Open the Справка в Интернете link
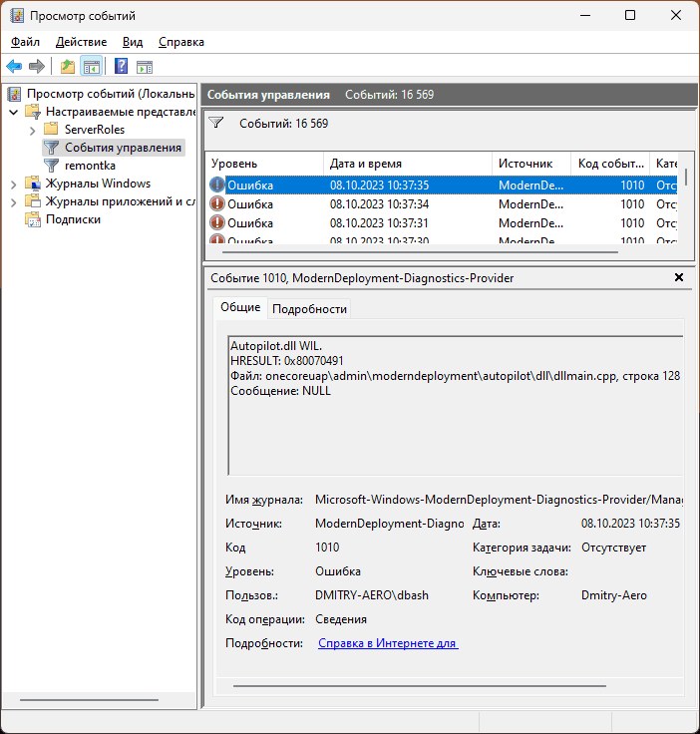 tap(387, 644)
